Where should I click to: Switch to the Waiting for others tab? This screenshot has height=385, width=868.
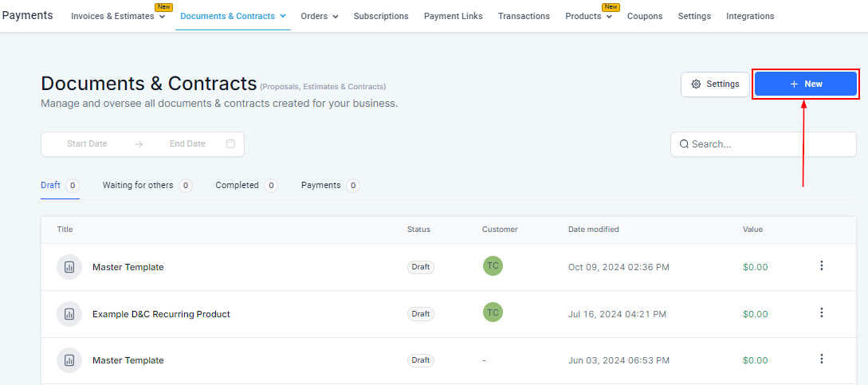[138, 185]
